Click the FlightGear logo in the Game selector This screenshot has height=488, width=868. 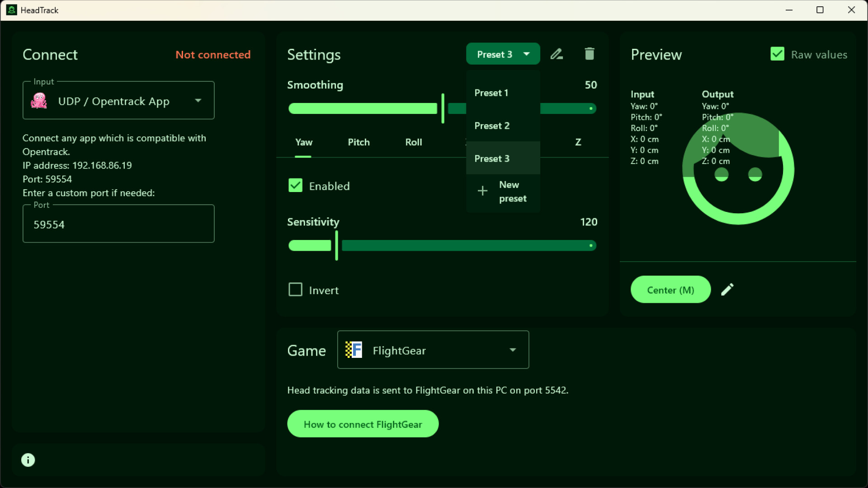pyautogui.click(x=355, y=350)
